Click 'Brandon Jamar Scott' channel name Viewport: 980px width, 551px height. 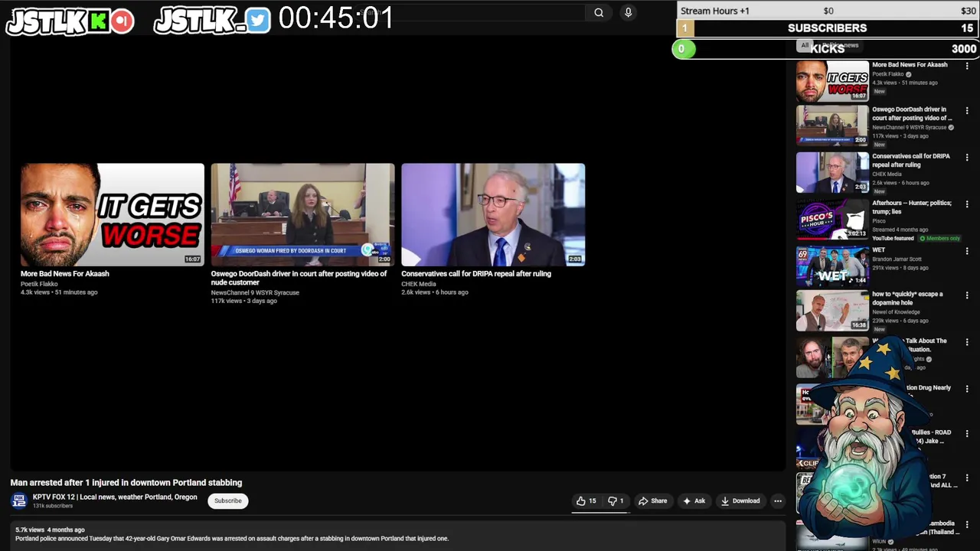(897, 259)
